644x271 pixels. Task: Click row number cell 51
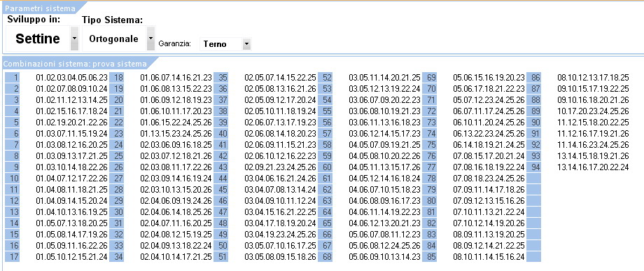221,257
